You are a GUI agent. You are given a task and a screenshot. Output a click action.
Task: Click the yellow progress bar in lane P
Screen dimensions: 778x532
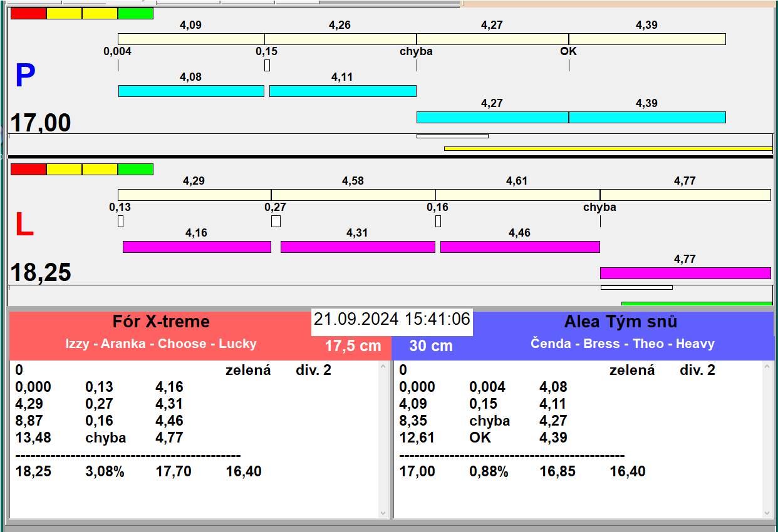coord(608,148)
